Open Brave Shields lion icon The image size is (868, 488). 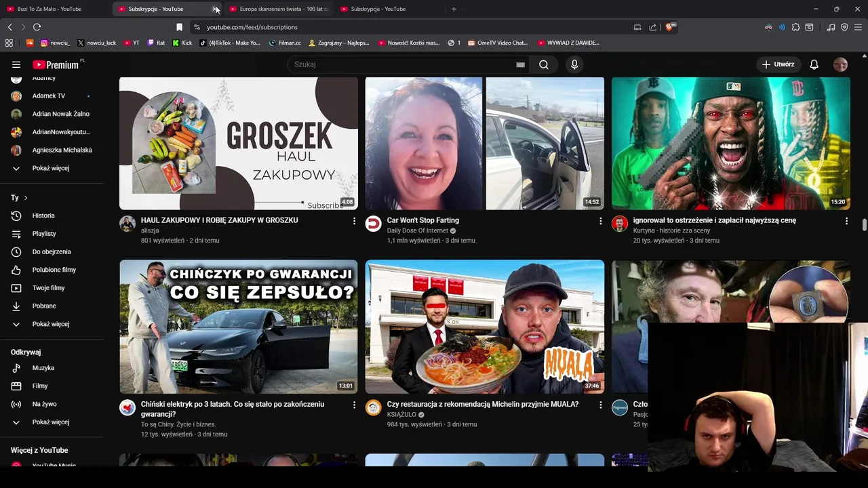(x=670, y=27)
